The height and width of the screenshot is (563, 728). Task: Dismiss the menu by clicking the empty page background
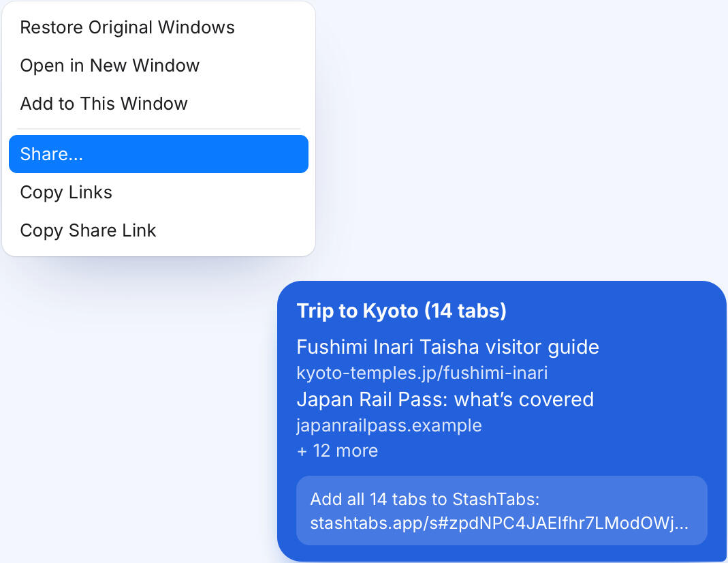pyautogui.click(x=511, y=139)
